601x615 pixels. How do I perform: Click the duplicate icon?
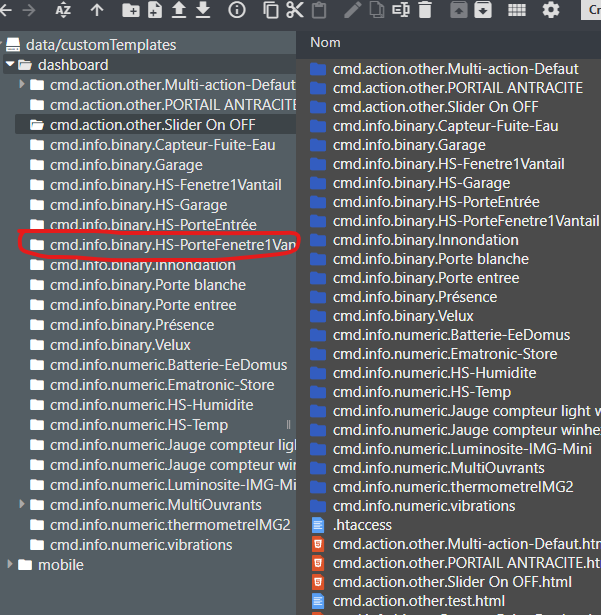click(x=377, y=10)
